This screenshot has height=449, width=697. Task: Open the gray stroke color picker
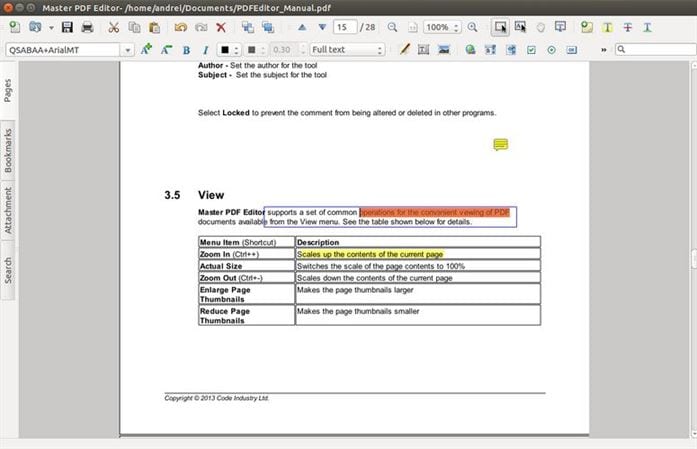tap(255, 50)
